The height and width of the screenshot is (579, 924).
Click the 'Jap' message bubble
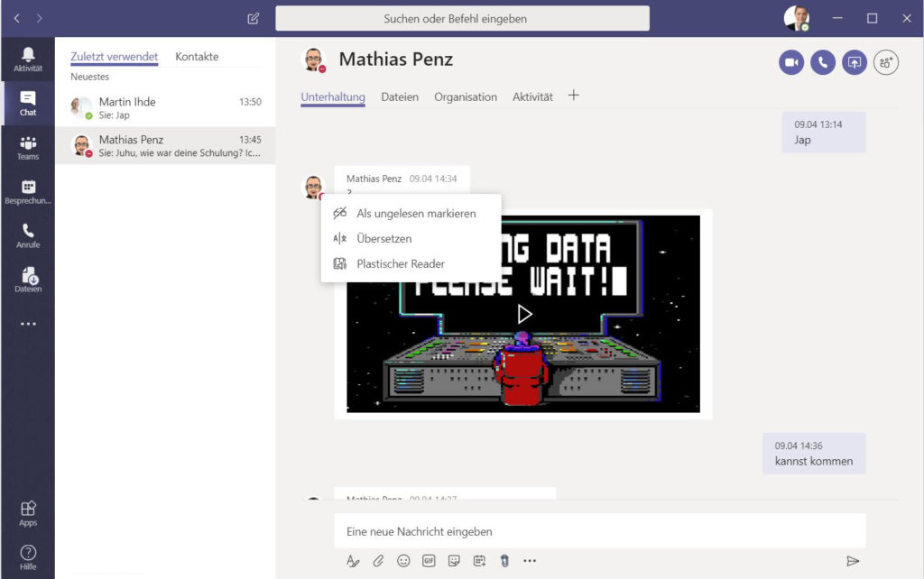click(824, 133)
